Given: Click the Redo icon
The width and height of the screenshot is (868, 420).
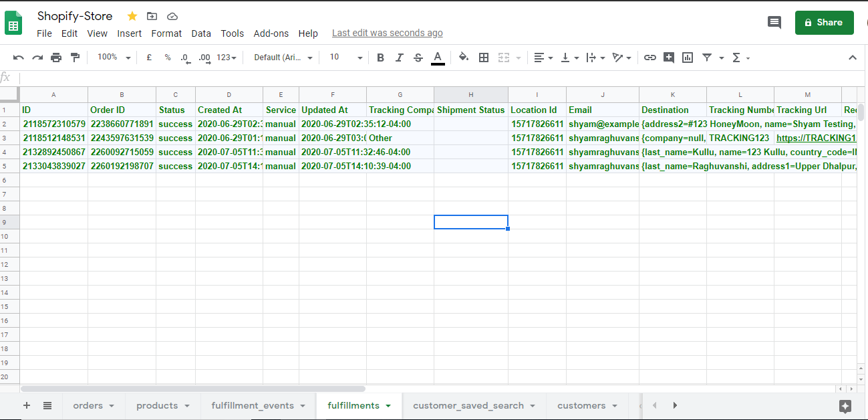Looking at the screenshot, I should (37, 58).
